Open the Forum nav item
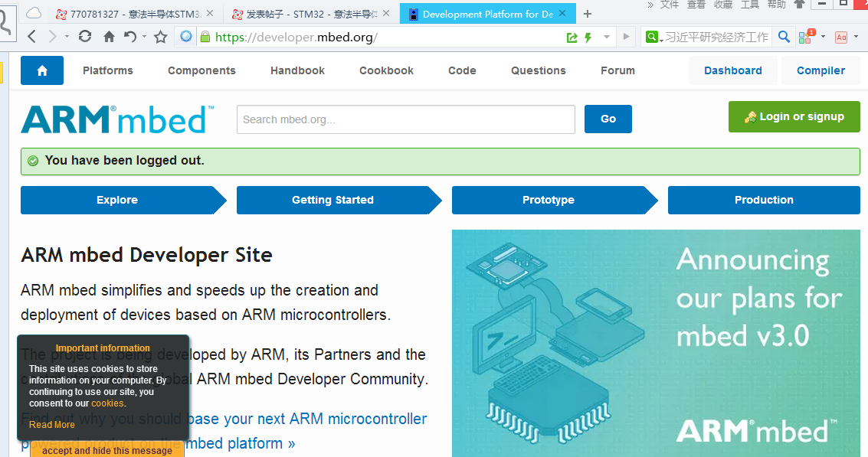This screenshot has height=457, width=868. [617, 71]
